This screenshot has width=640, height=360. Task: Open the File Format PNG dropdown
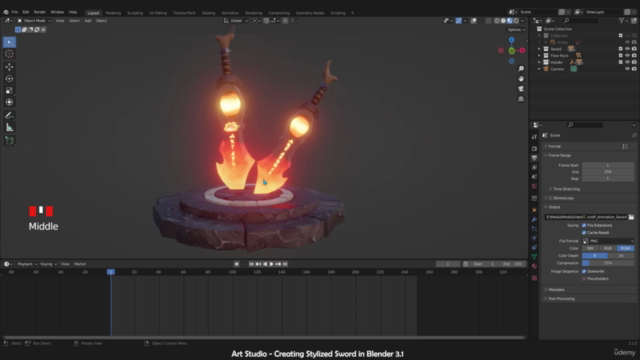(608, 241)
